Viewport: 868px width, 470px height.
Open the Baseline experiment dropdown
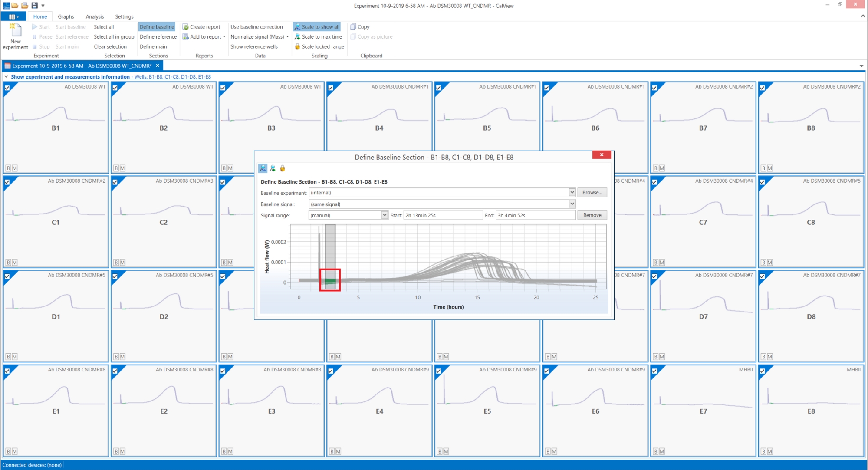click(x=572, y=192)
